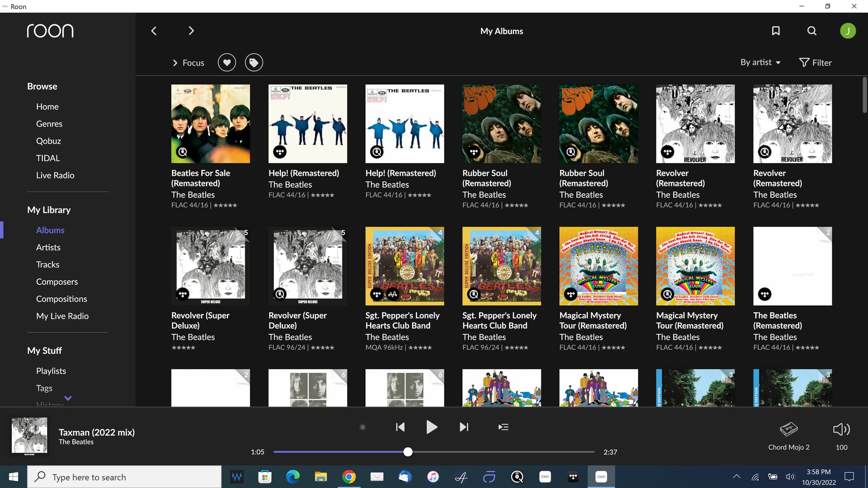Toggle the favorites heart filter
Viewport: 868px width, 488px height.
tap(227, 62)
